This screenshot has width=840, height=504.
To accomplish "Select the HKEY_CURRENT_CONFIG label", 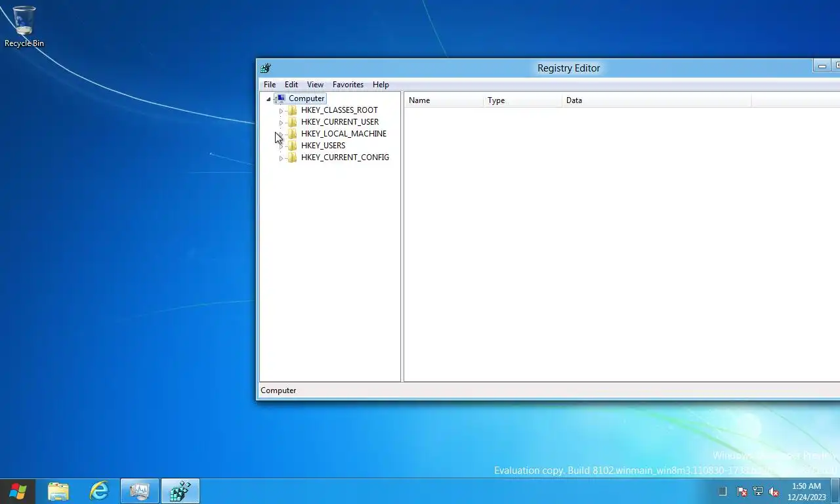I will [x=345, y=157].
